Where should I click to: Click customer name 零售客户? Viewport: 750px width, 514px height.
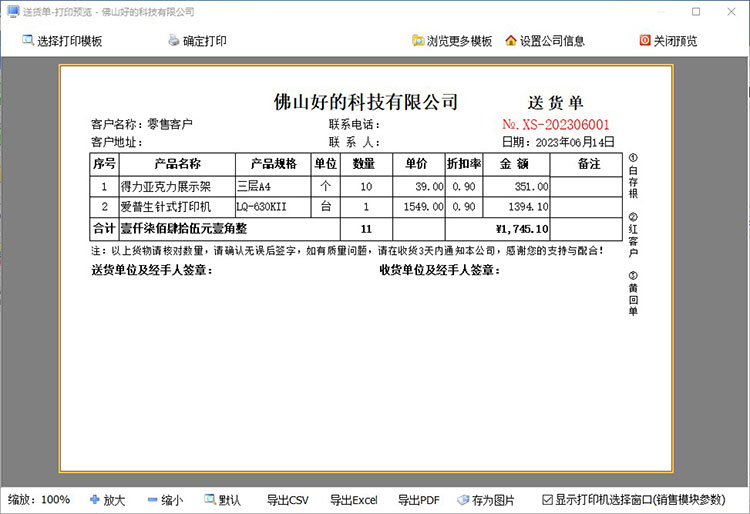[x=170, y=124]
